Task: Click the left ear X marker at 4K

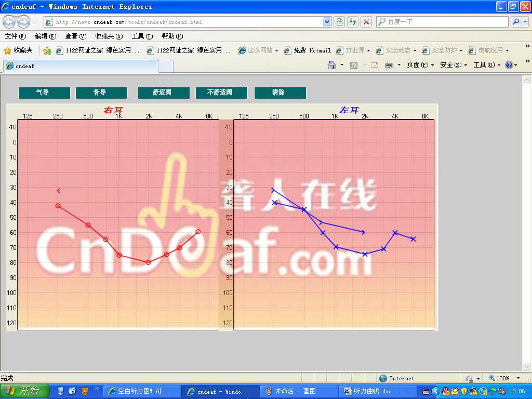Action: [x=395, y=233]
